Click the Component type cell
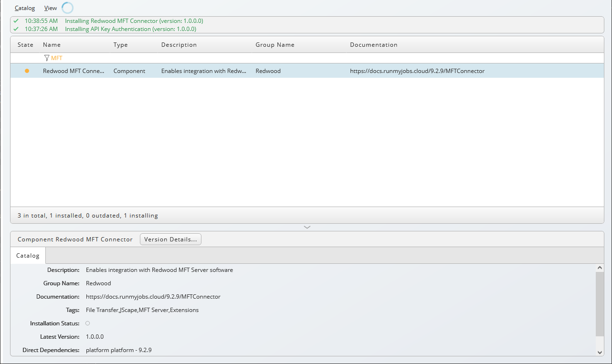Viewport: 612px width, 364px height. [x=129, y=71]
